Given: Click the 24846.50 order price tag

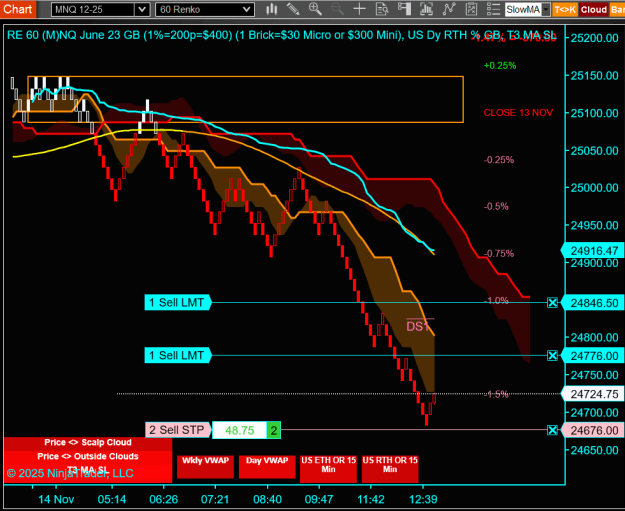Looking at the screenshot, I should [592, 303].
